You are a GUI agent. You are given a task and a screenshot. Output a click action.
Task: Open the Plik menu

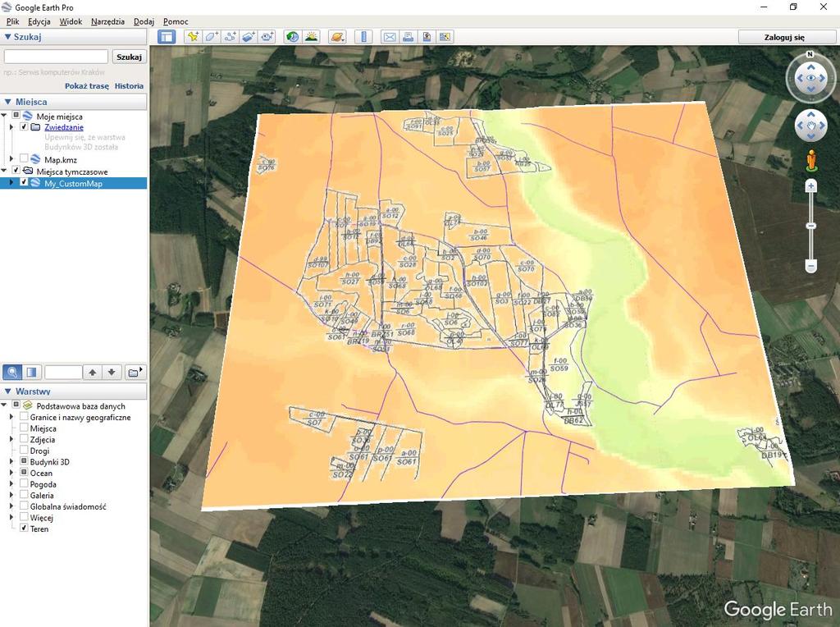(12, 21)
